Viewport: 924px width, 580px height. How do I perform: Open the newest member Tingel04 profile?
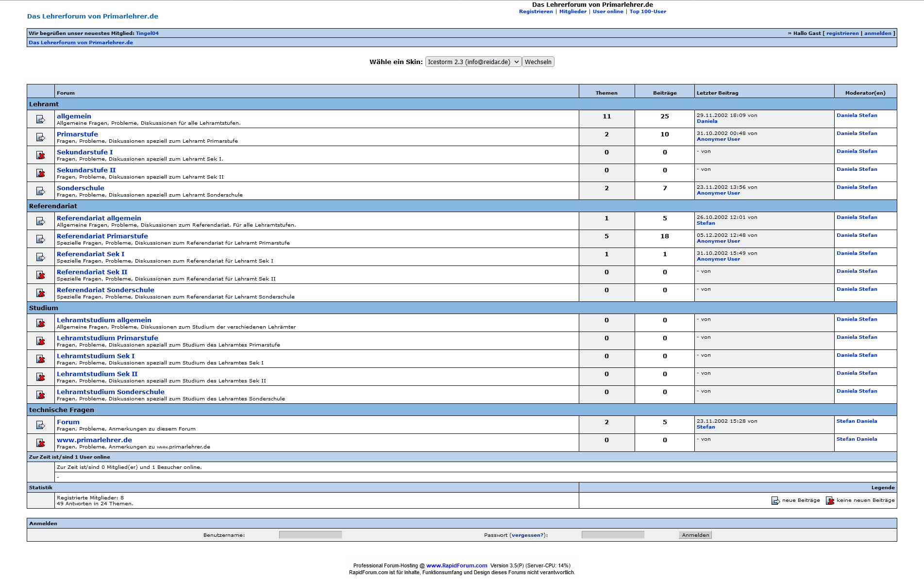pyautogui.click(x=147, y=33)
